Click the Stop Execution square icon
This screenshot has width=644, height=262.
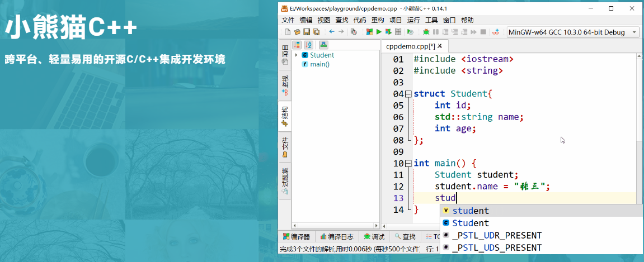point(483,32)
